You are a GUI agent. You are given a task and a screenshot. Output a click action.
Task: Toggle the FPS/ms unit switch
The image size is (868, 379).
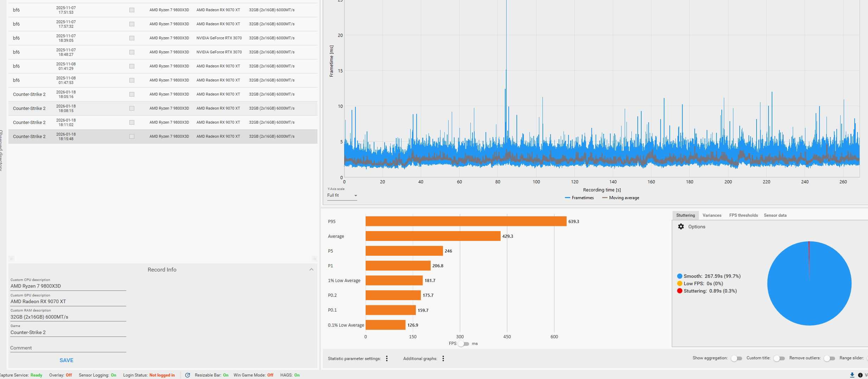464,344
